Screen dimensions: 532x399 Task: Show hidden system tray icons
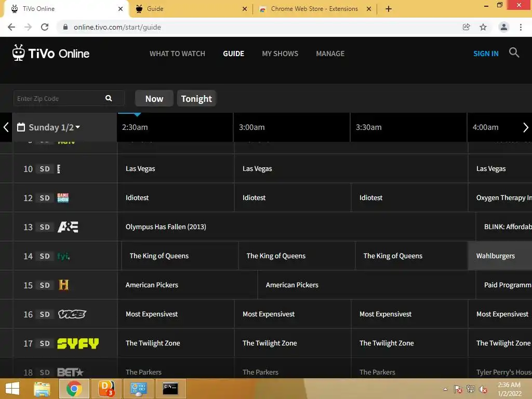point(445,389)
